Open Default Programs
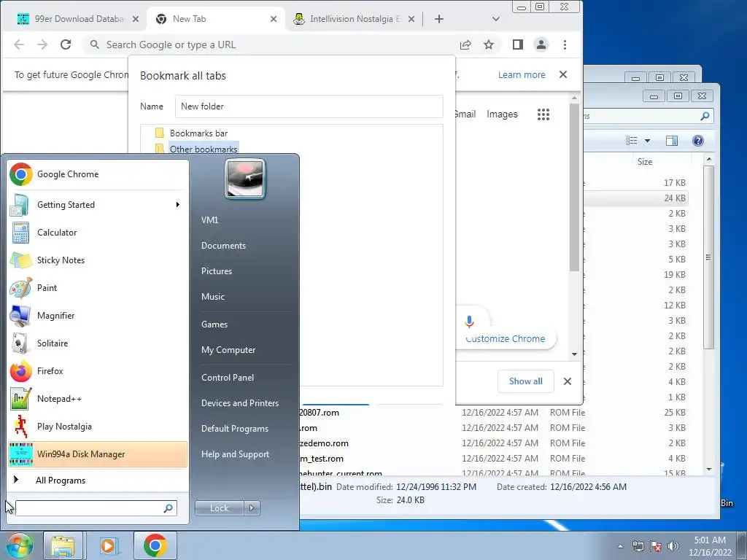 234,429
